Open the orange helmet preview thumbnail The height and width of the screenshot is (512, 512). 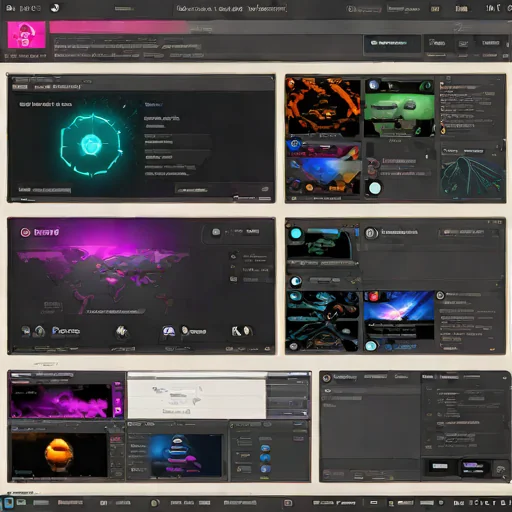59,455
